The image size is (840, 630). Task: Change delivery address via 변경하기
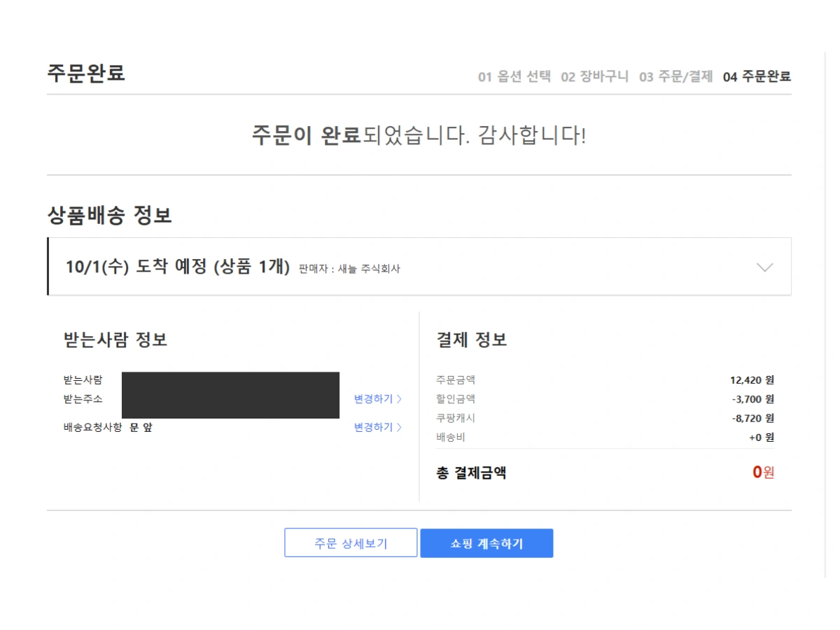pos(372,398)
